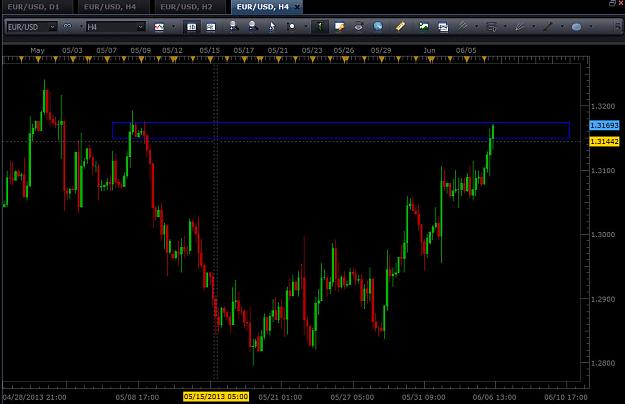Toggle the second chart panel layout button
The height and width of the screenshot is (404, 625).
(x=210, y=27)
